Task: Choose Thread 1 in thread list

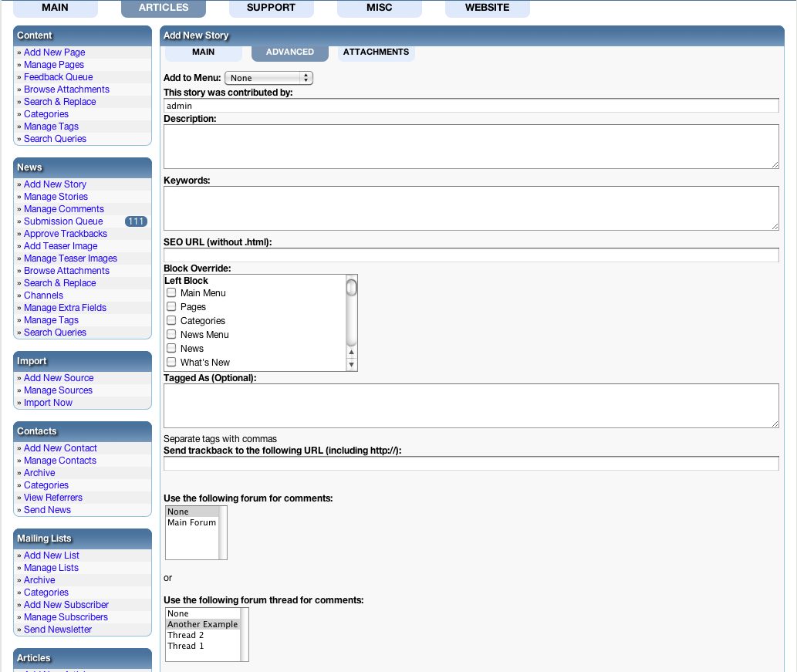Action: 203,646
